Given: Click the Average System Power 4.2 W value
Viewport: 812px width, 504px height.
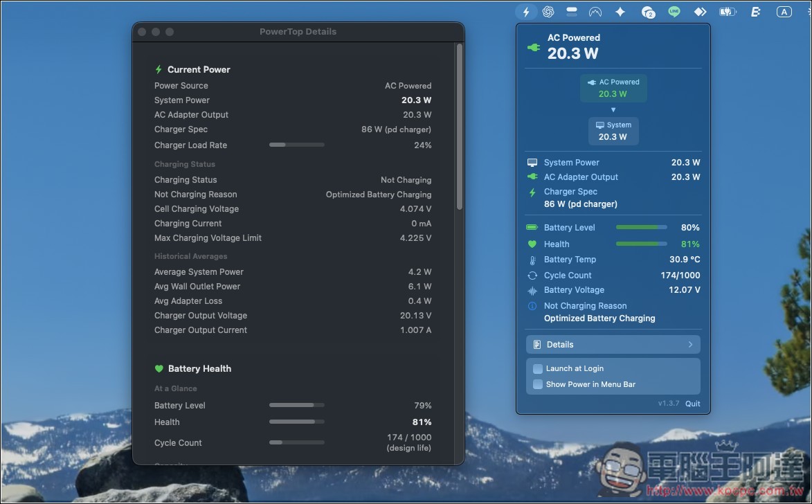Looking at the screenshot, I should (x=419, y=272).
